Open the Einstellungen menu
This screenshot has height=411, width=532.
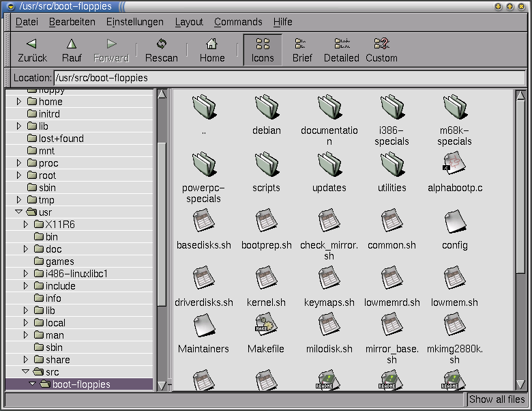coord(134,22)
